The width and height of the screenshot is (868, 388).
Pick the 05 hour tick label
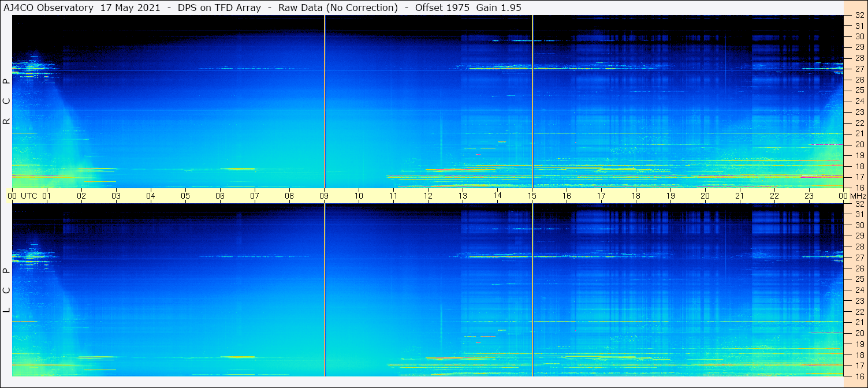tap(185, 196)
